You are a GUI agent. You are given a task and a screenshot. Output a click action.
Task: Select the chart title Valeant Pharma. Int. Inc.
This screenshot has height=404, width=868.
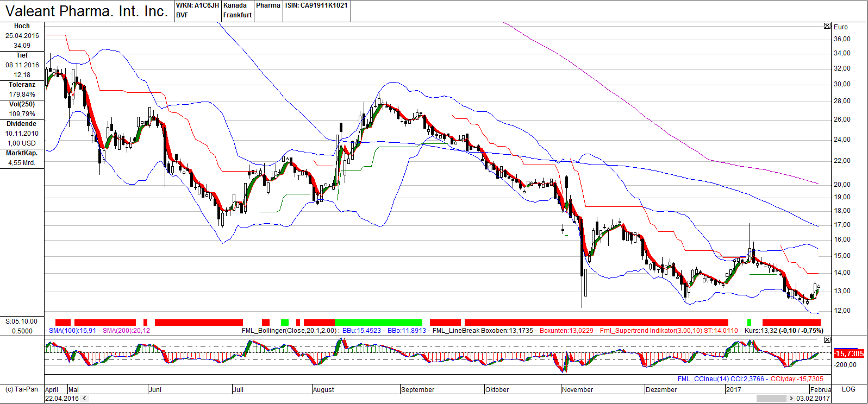86,11
